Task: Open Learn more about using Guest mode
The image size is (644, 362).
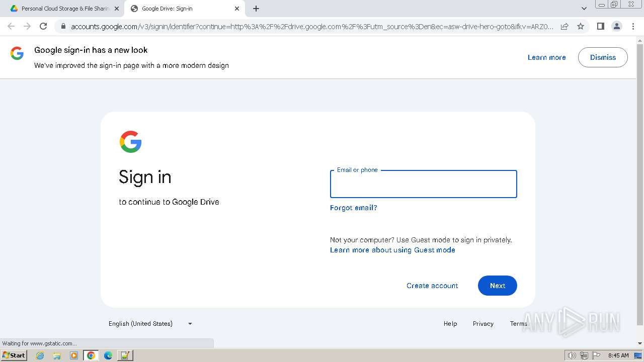Action: [392, 250]
